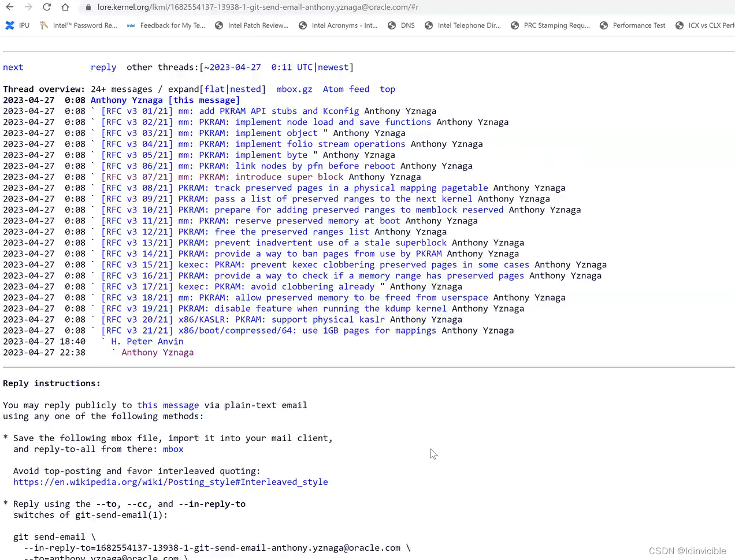
Task: Click the next message link
Action: coord(13,67)
